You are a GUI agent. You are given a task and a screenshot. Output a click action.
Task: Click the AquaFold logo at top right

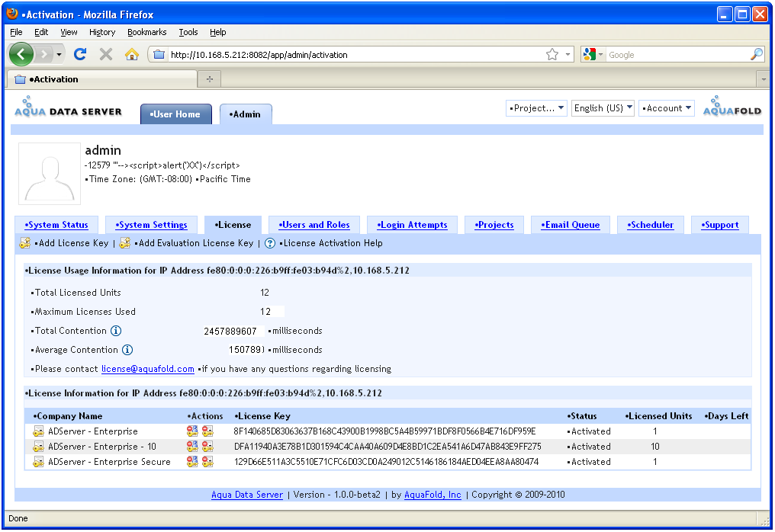click(732, 106)
